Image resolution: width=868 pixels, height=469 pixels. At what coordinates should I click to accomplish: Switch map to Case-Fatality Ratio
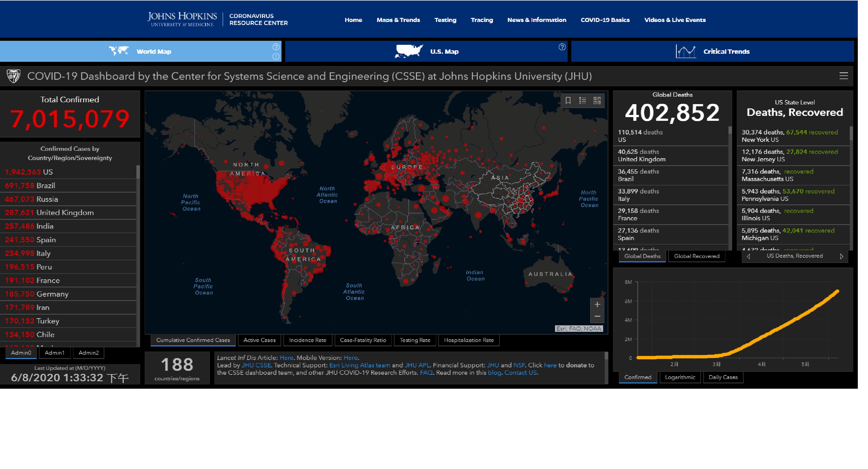point(363,340)
